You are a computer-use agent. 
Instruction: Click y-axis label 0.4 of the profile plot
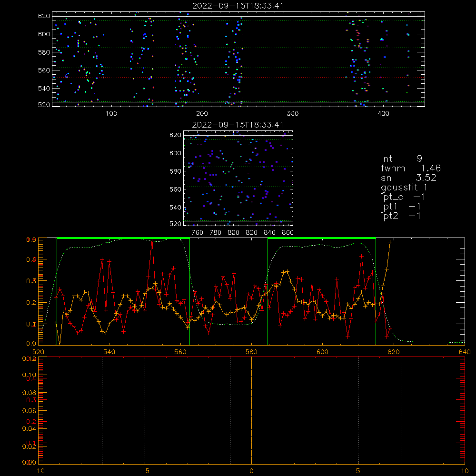(x=31, y=259)
